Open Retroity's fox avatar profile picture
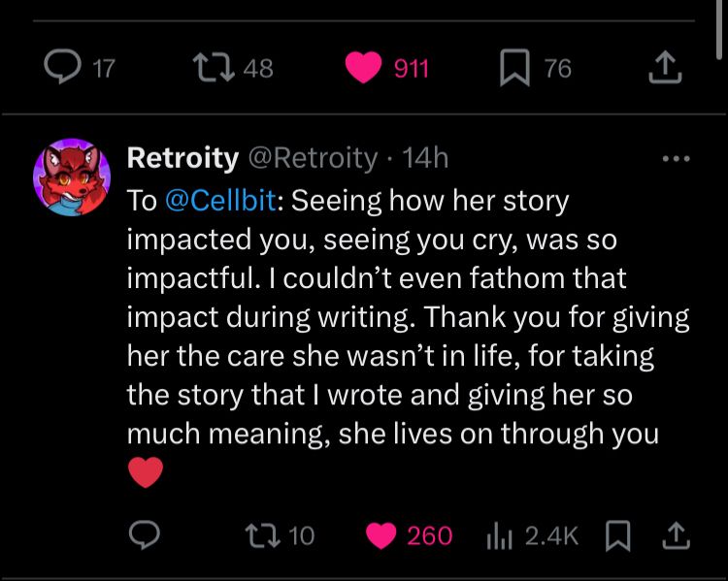The width and height of the screenshot is (728, 581). (72, 177)
